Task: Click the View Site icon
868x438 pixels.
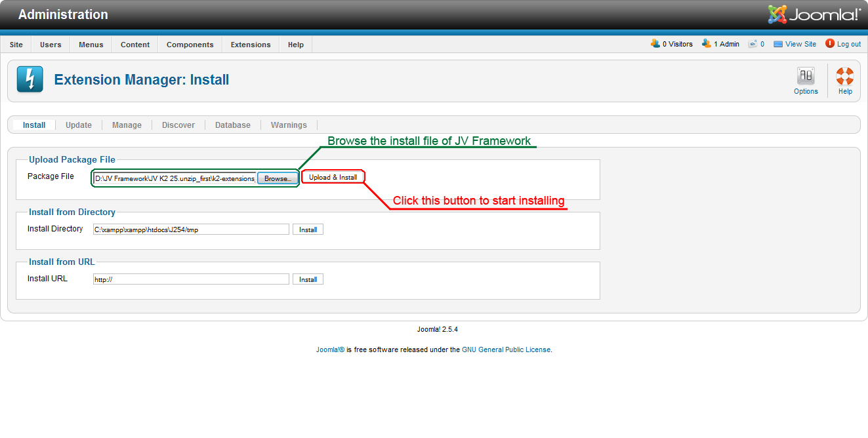Action: [x=778, y=44]
